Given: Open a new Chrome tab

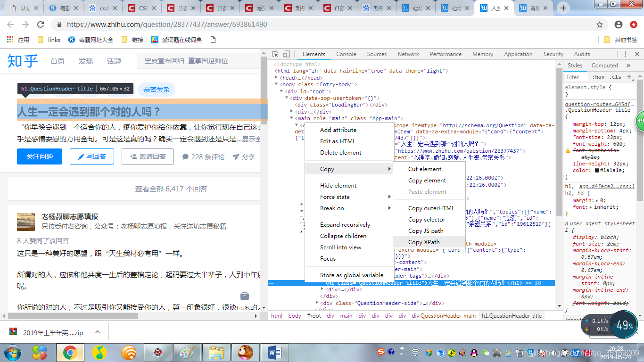Looking at the screenshot, I should tap(563, 8).
